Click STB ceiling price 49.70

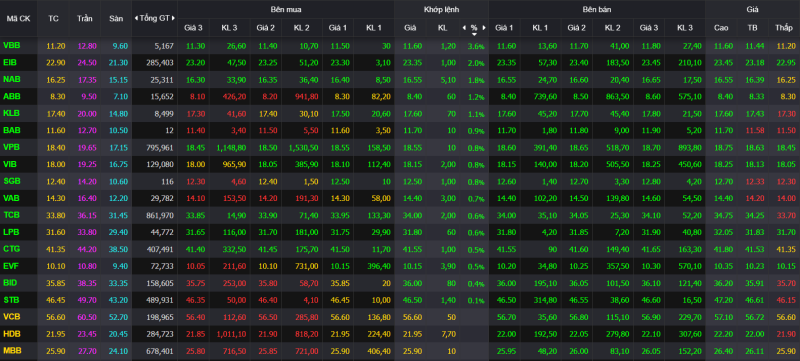point(86,300)
